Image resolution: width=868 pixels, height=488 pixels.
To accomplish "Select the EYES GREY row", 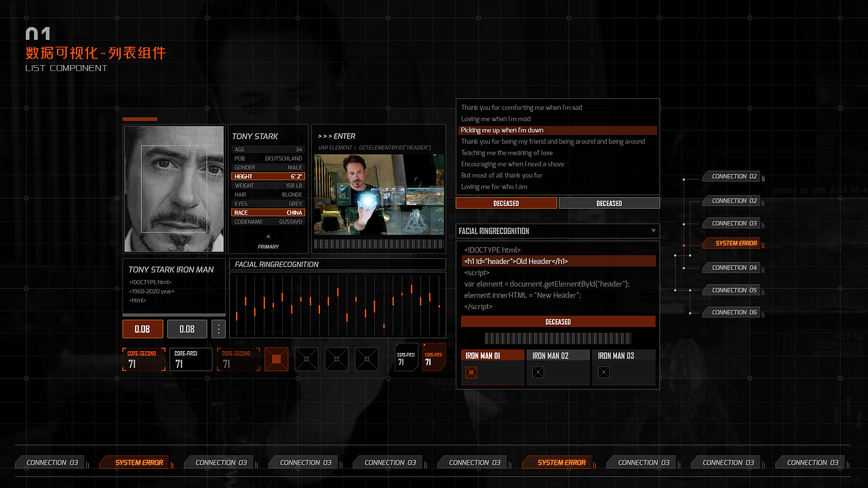I will (269, 203).
